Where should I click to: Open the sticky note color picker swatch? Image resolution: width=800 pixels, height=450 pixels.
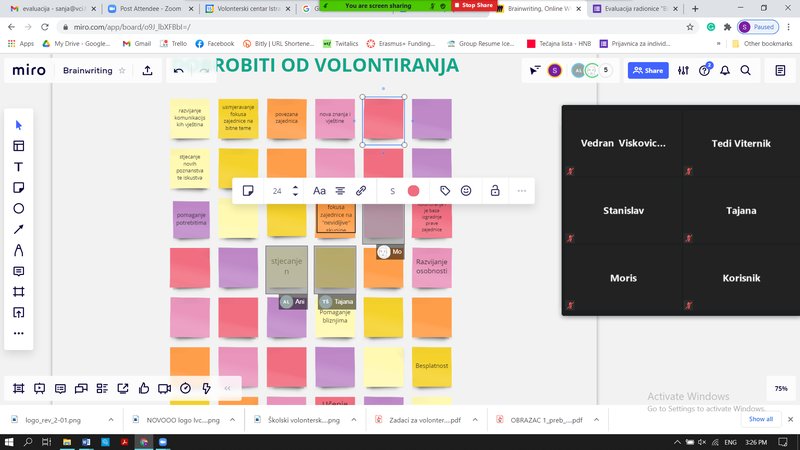(x=413, y=190)
